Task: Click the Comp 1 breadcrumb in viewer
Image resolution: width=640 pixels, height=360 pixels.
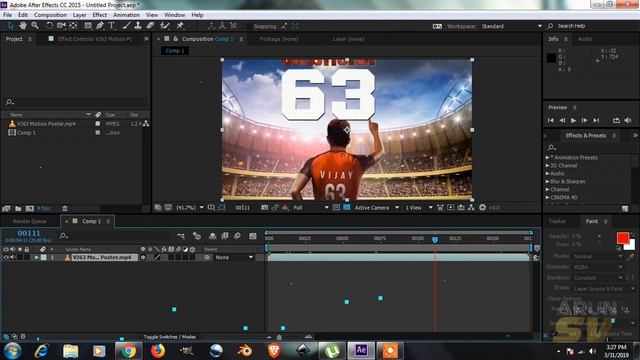Action: point(175,51)
